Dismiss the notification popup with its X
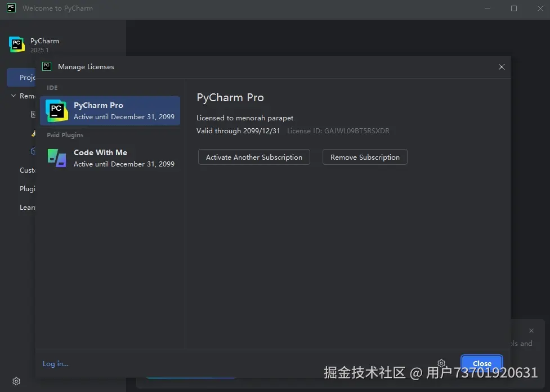This screenshot has height=392, width=550. (531, 331)
